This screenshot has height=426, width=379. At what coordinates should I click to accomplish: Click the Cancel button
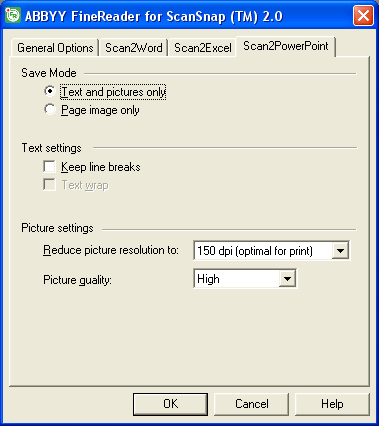click(x=251, y=404)
